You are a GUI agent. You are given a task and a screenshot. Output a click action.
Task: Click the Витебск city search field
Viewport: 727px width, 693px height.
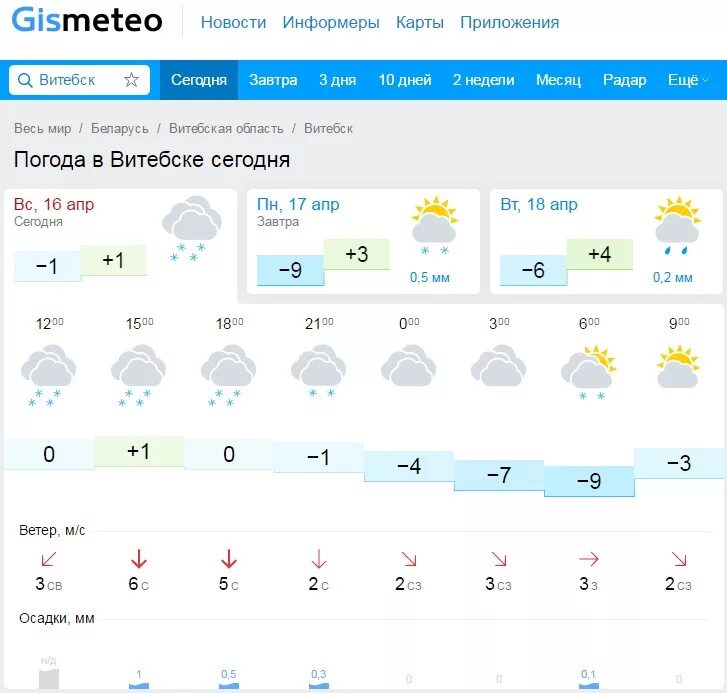coord(79,80)
